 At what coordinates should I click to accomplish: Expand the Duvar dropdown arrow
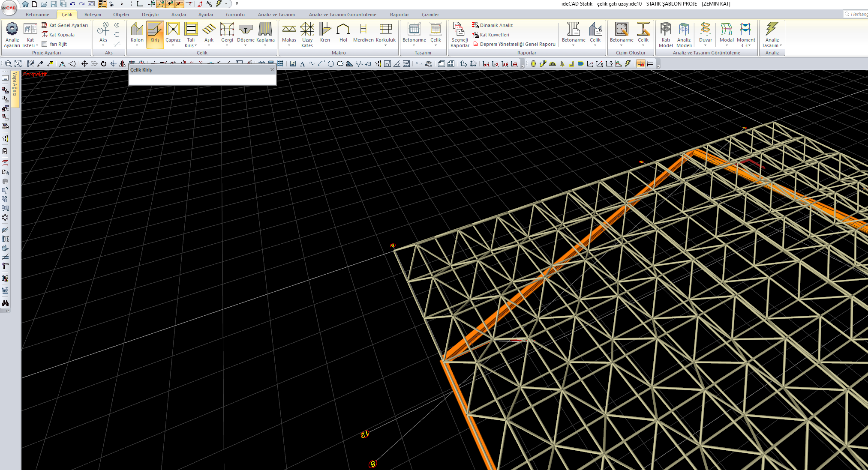pos(705,45)
